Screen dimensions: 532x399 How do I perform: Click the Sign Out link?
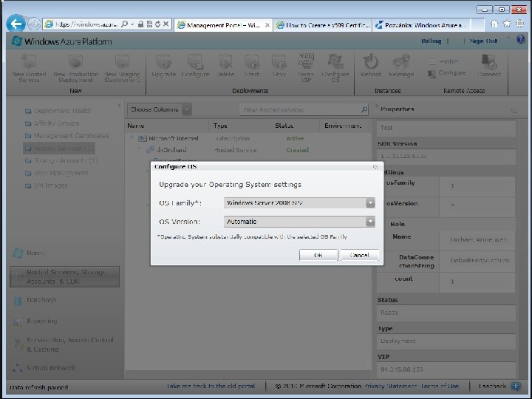(483, 41)
